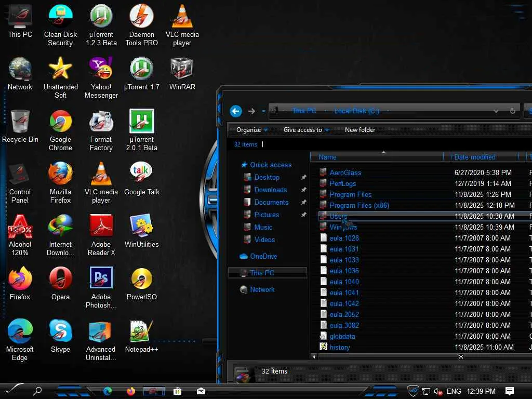Select the Format Factory desktop icon
The width and height of the screenshot is (532, 399).
point(101,130)
